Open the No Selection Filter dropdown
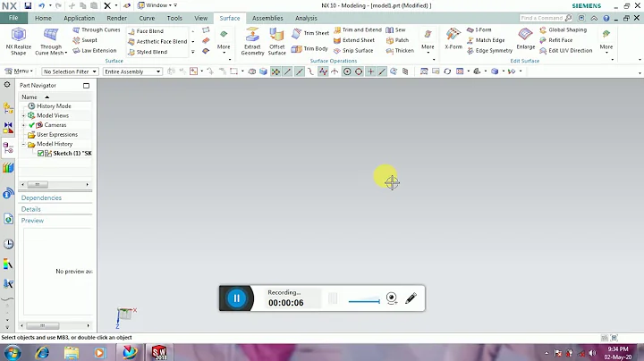 [71, 71]
